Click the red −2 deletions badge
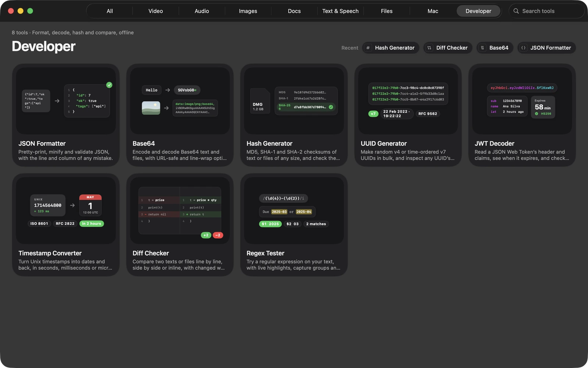588x368 pixels. coord(218,235)
